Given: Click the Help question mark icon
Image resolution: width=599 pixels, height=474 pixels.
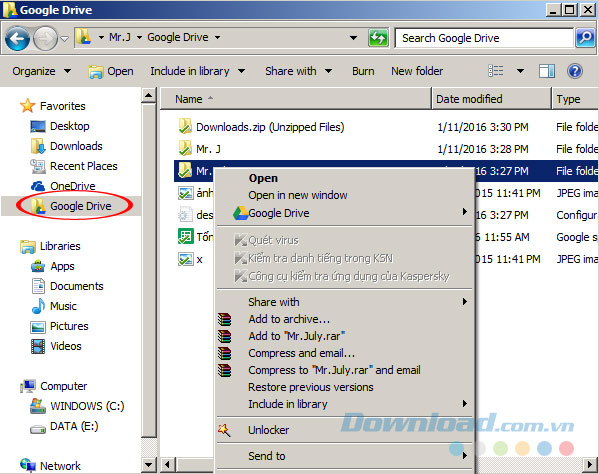Looking at the screenshot, I should coord(575,71).
